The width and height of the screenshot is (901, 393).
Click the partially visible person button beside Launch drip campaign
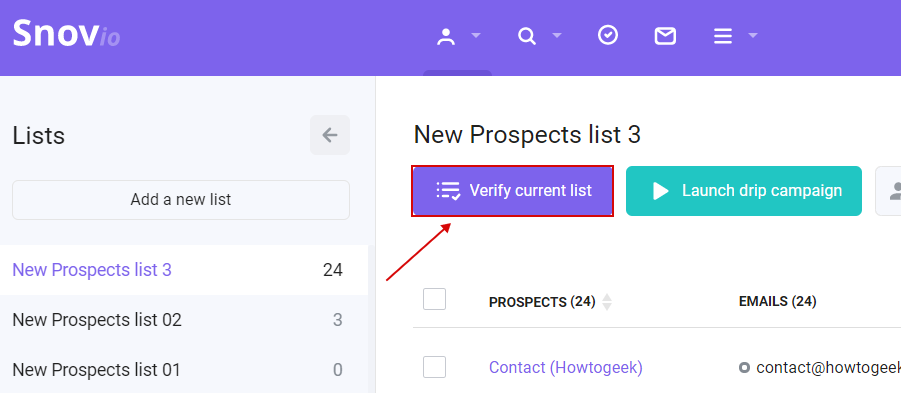point(888,191)
